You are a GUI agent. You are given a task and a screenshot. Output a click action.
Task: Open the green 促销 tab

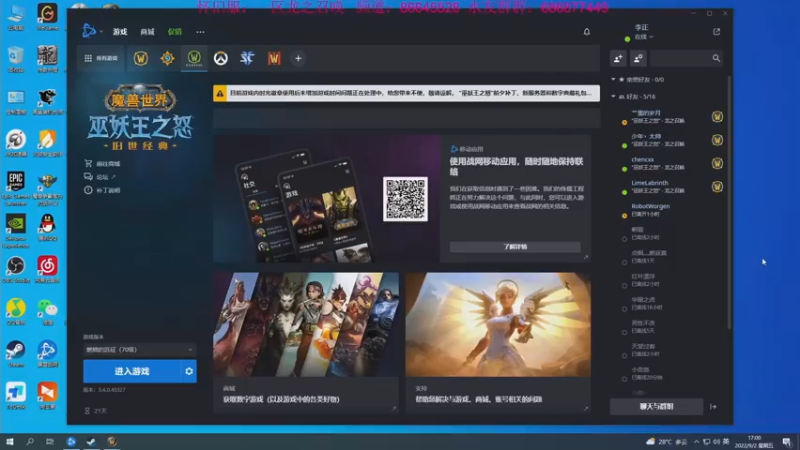174,32
